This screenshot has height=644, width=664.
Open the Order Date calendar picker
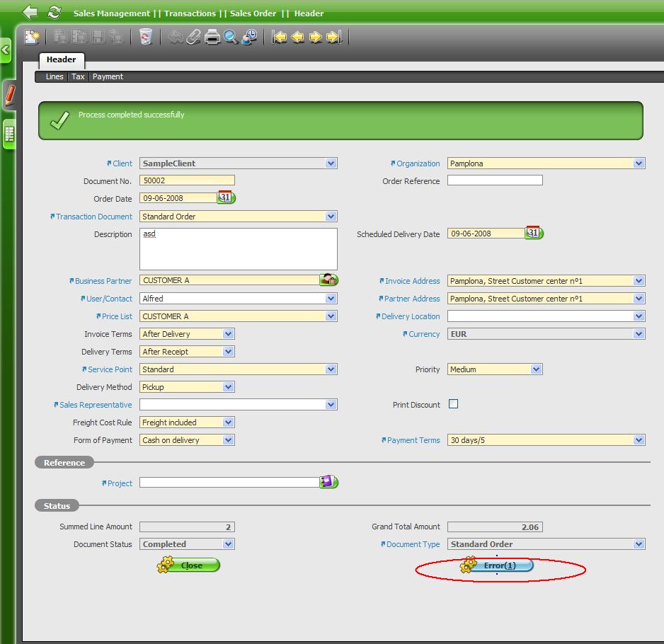(x=225, y=198)
